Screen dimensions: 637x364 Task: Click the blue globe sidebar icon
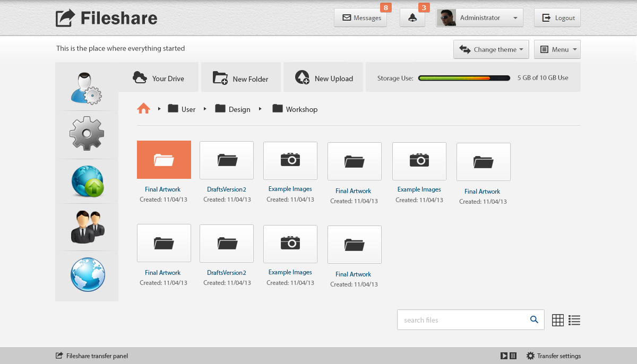pyautogui.click(x=88, y=274)
